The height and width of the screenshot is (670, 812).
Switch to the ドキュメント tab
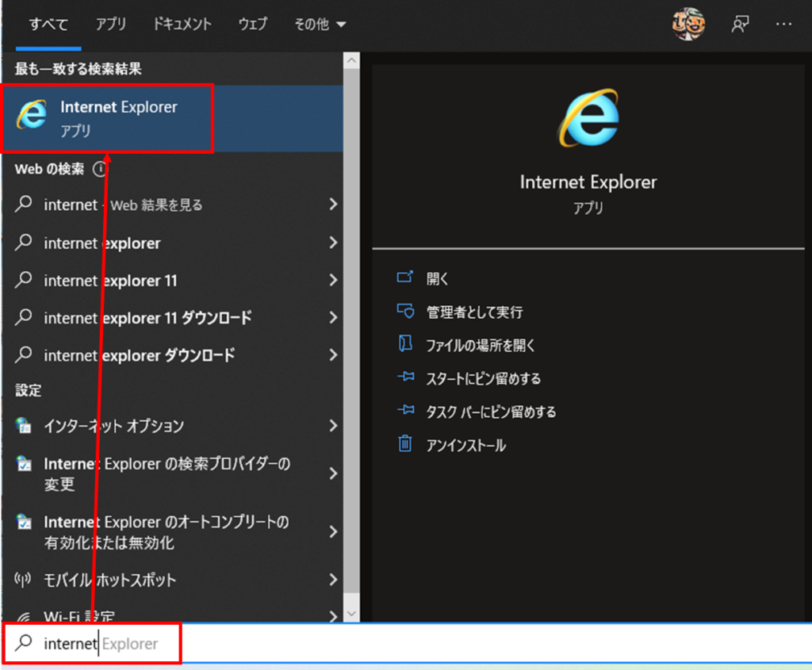coord(182,24)
